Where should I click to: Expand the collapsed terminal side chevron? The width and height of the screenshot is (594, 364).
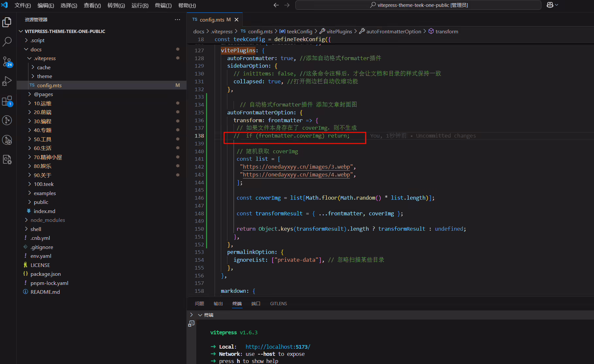(191, 315)
